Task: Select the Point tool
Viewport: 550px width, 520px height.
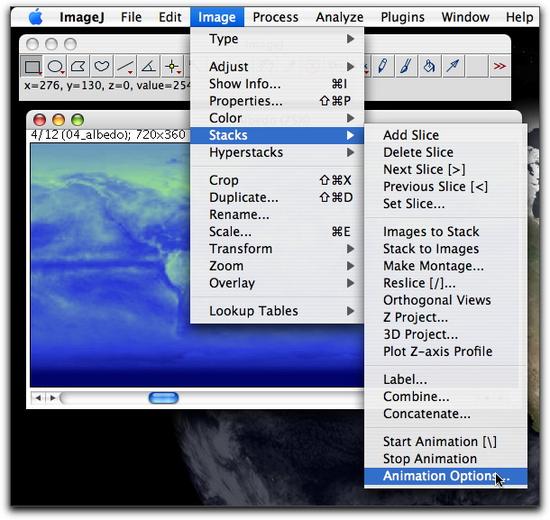Action: 172,66
